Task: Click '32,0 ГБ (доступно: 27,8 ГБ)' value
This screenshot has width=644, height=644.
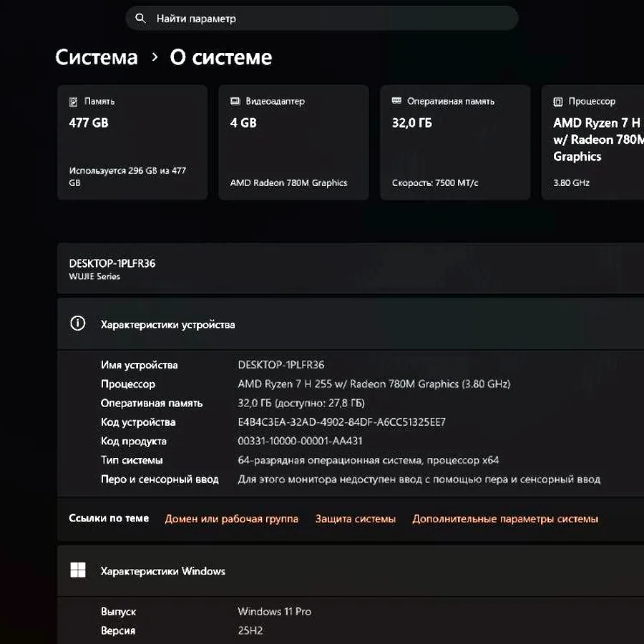Action: (x=301, y=403)
